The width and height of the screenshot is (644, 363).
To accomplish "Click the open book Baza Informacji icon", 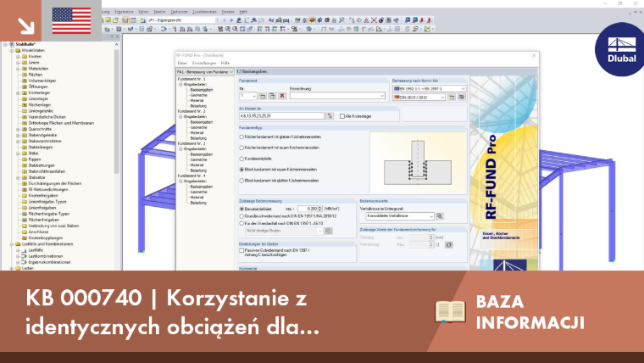I will click(450, 311).
